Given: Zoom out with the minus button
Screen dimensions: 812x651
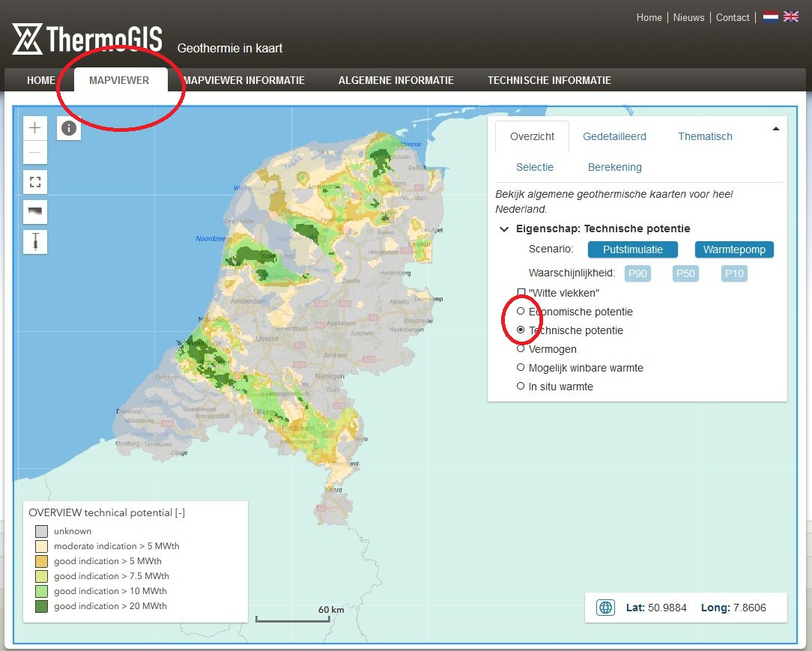Looking at the screenshot, I should click(35, 152).
